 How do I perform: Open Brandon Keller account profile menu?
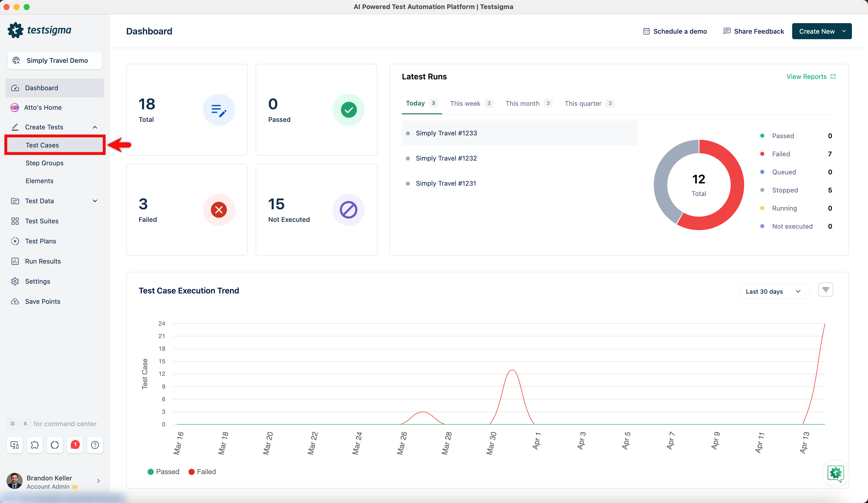pyautogui.click(x=53, y=481)
